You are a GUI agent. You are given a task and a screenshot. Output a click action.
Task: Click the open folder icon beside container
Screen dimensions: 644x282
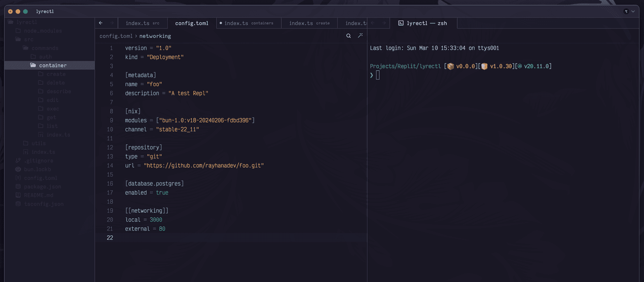click(x=33, y=65)
